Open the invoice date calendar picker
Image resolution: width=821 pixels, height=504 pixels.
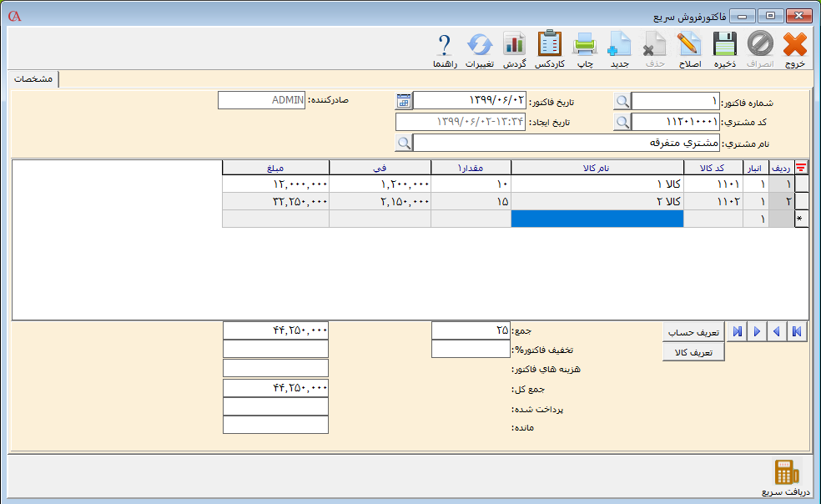point(404,101)
